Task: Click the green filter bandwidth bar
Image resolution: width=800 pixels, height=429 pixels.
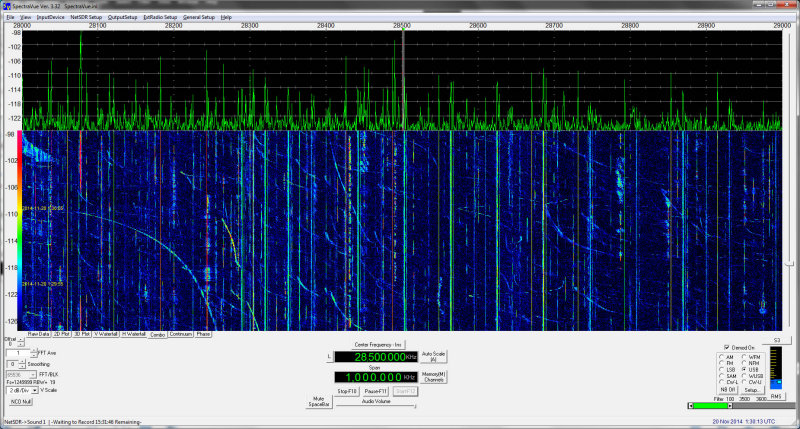Action: point(711,406)
